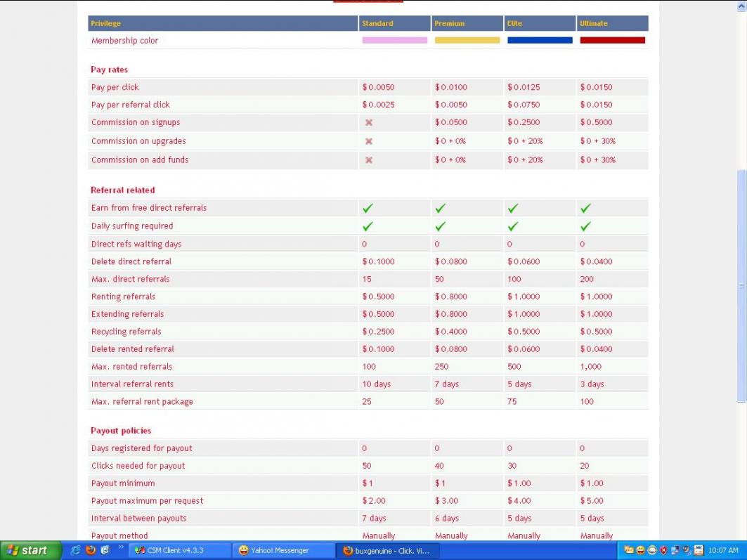The width and height of the screenshot is (747, 560).
Task: Click the Max. referral rent package row label
Action: point(142,401)
